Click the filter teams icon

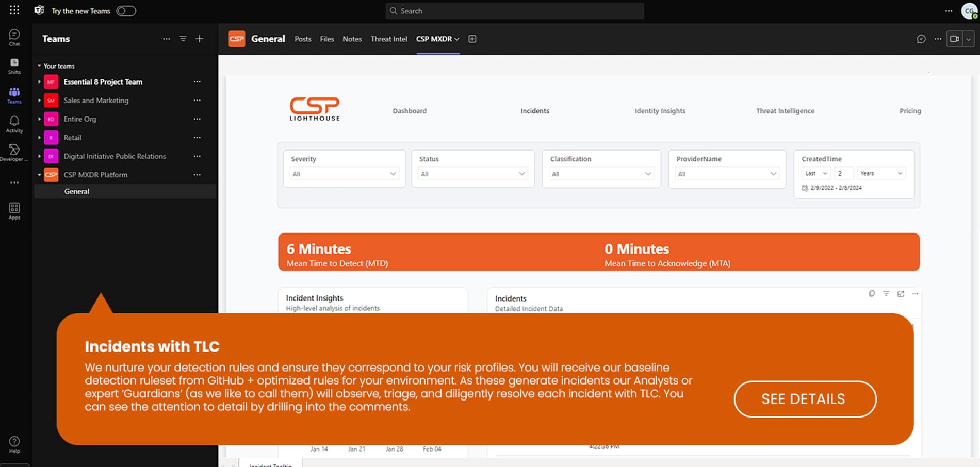pyautogui.click(x=183, y=39)
